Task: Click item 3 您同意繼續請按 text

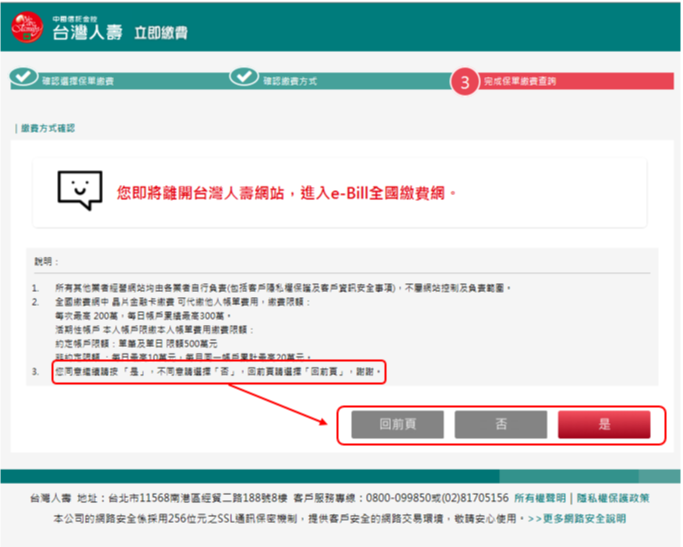Action: [218, 371]
